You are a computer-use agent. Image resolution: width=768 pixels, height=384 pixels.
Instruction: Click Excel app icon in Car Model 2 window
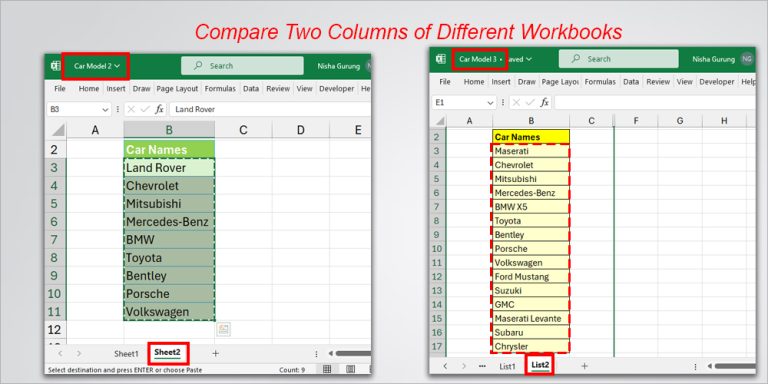55,66
